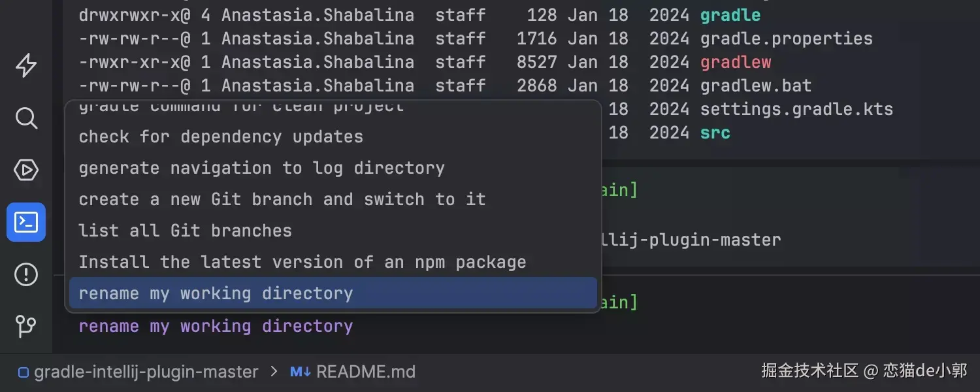The height and width of the screenshot is (392, 980).
Task: Expand the breadcrumb chevron after project name
Action: pyautogui.click(x=273, y=372)
